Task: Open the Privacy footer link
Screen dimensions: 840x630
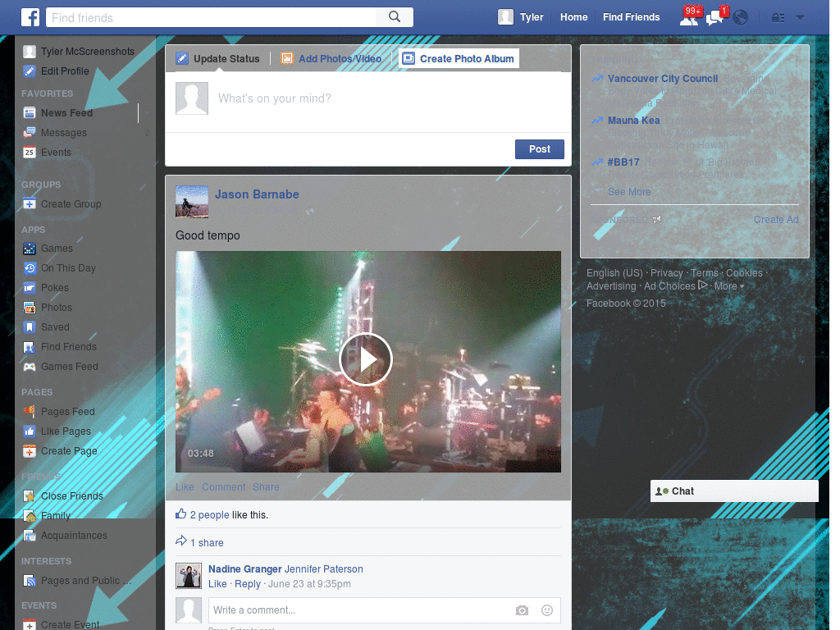Action: (666, 273)
